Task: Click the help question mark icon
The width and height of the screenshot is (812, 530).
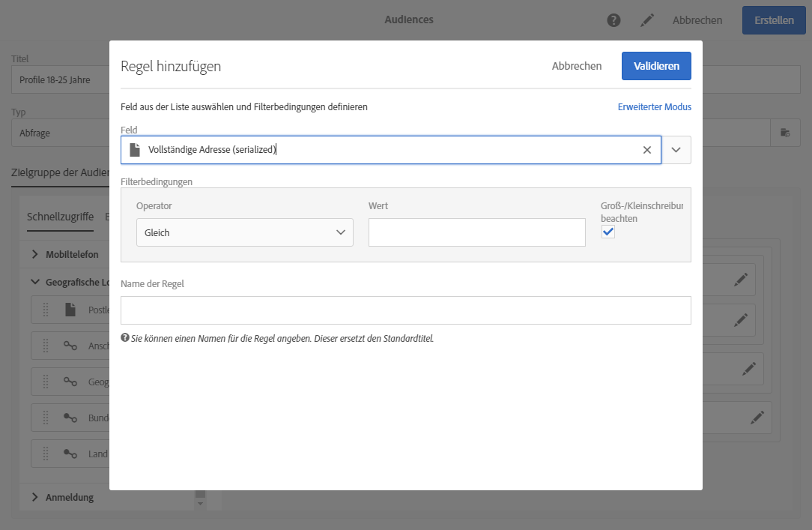Action: (x=613, y=20)
